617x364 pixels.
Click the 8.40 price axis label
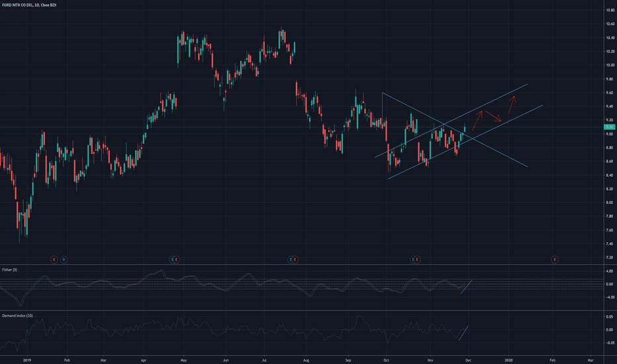(x=610, y=175)
